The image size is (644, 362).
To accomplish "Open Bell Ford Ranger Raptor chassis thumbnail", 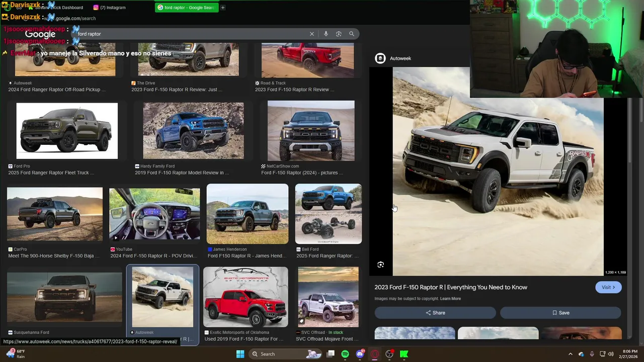I will (x=328, y=214).
